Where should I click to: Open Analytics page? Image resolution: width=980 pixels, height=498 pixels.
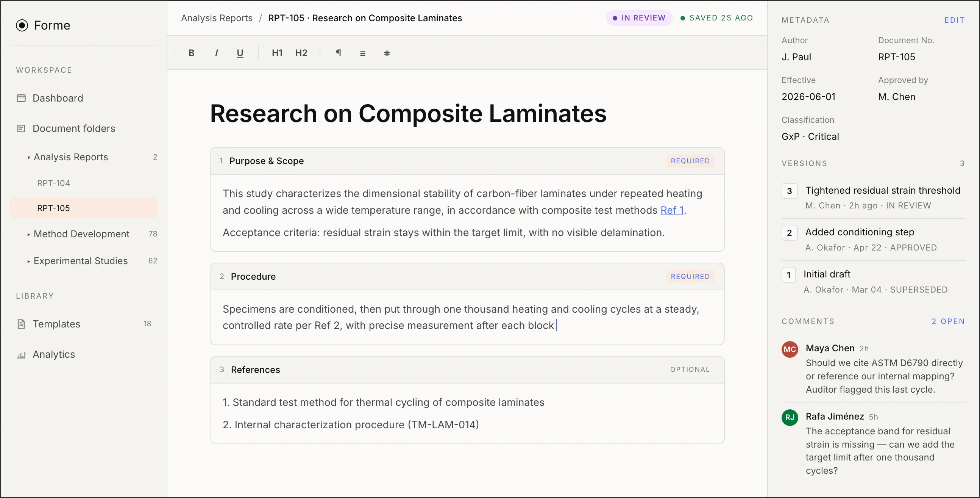tap(84, 354)
